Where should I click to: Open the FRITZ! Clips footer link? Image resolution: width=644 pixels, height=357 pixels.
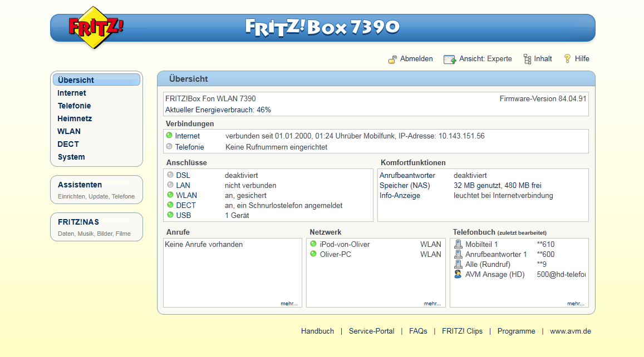tap(462, 331)
